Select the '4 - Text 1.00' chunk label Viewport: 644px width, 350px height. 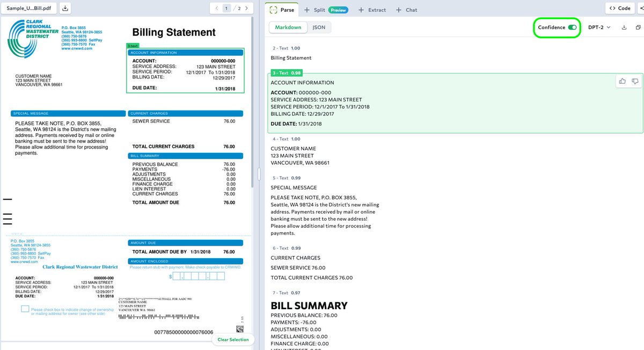287,139
